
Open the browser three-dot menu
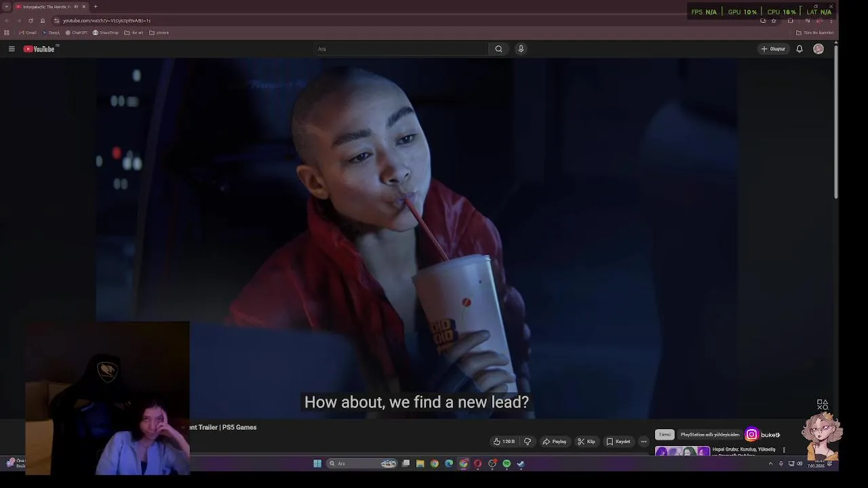pos(831,20)
